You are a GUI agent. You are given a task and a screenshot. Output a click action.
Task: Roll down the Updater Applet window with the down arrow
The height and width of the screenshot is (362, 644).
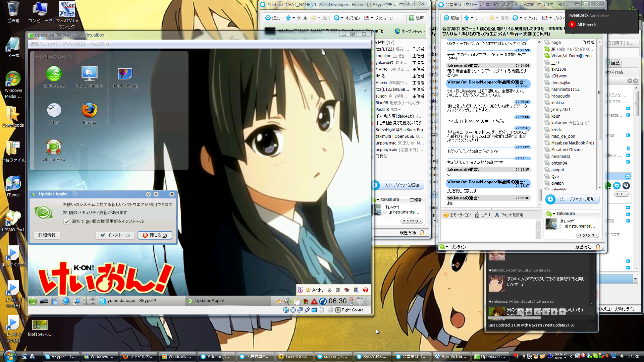click(148, 194)
